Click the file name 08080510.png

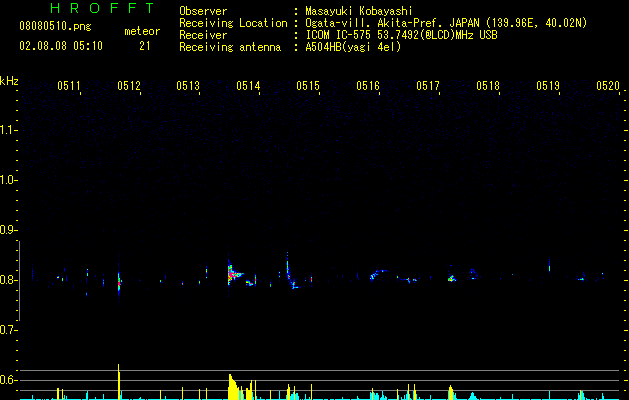coord(55,27)
